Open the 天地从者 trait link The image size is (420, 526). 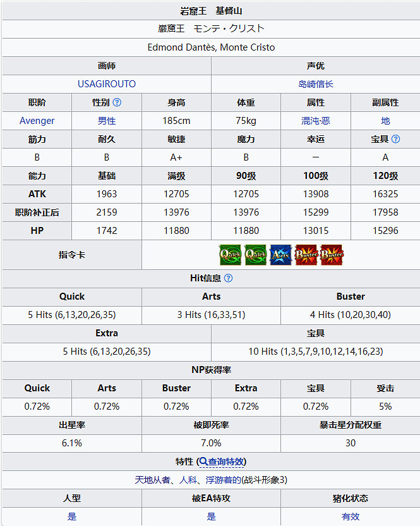[152, 480]
